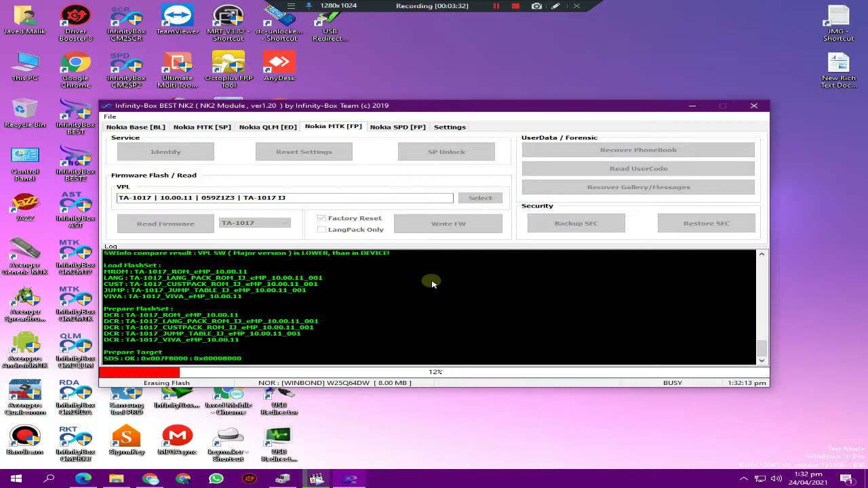Click the Write FW button
Viewport: 868px width, 488px height.
(x=448, y=224)
